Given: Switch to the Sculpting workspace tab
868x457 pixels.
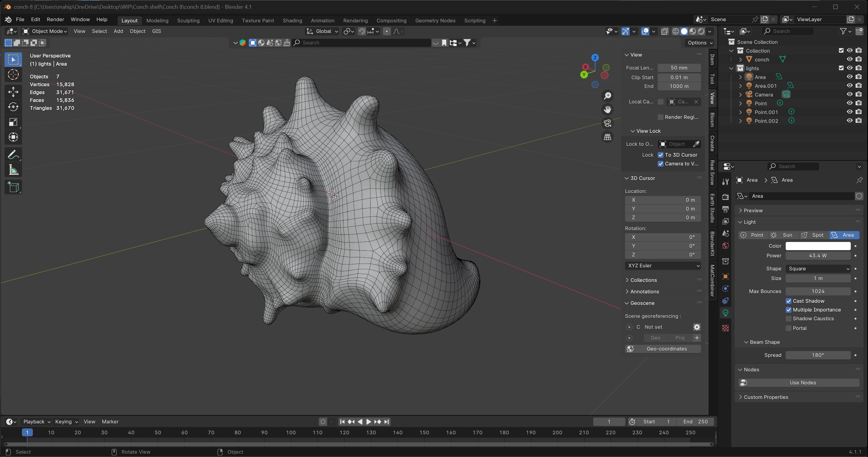Looking at the screenshot, I should click(188, 21).
